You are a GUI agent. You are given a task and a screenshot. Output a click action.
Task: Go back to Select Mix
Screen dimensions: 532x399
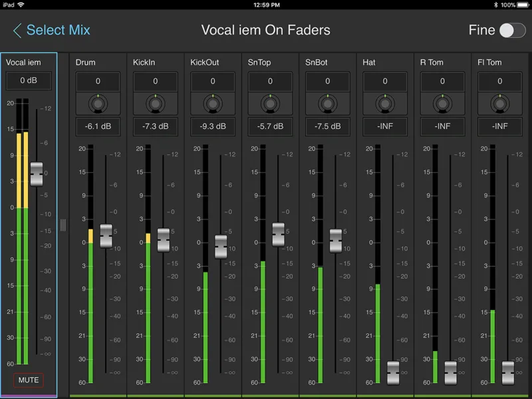[x=52, y=30]
